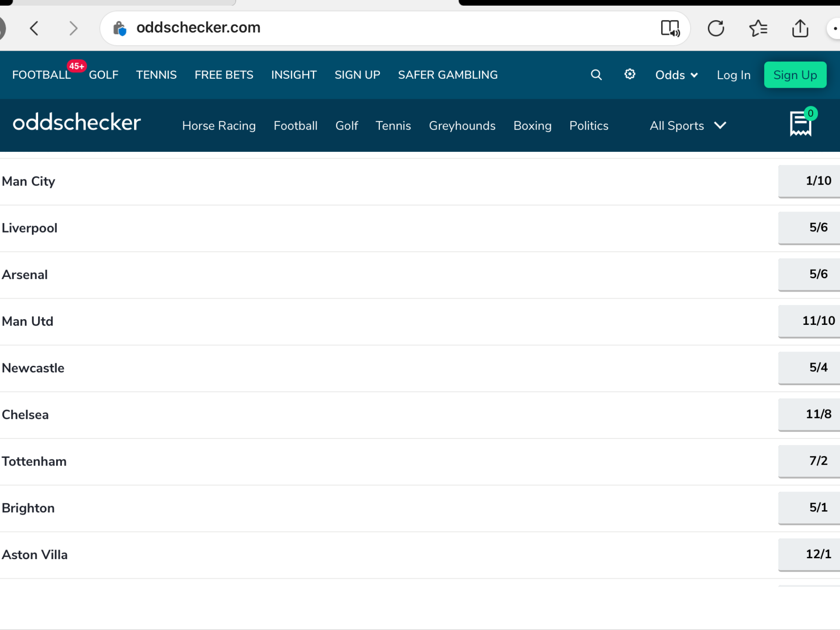
Task: Go to Golf section in main nav
Action: click(347, 126)
